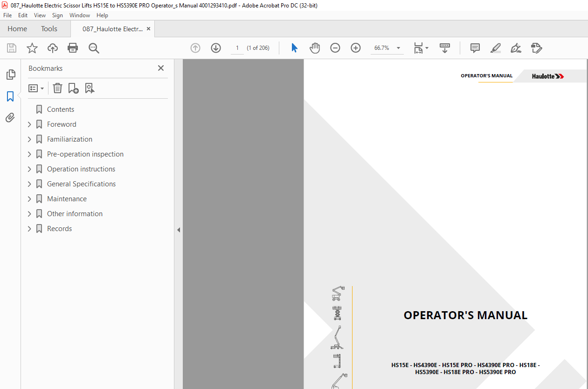This screenshot has width=588, height=389.
Task: Choose the Selection arrow tool
Action: 294,48
